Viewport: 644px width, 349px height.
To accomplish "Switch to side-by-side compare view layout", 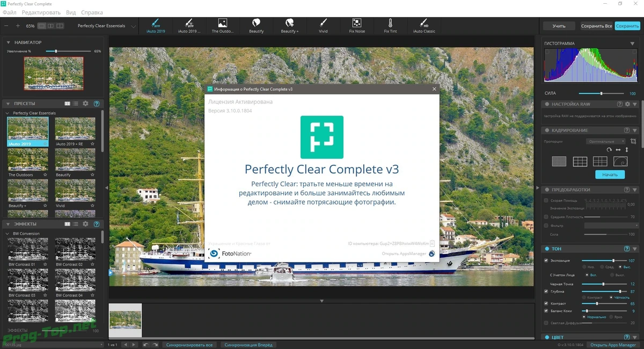I will point(50,26).
